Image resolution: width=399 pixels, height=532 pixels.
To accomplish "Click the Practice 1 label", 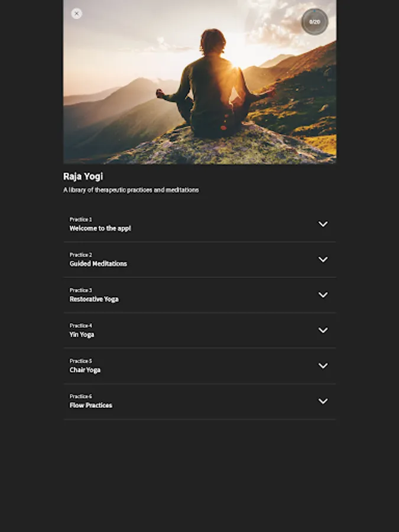I will pyautogui.click(x=80, y=219).
